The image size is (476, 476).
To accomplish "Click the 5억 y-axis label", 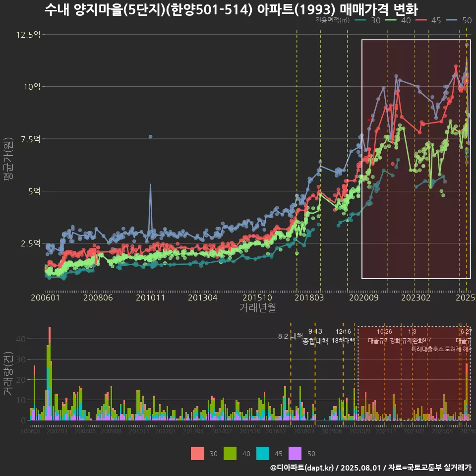I will 34,191.
